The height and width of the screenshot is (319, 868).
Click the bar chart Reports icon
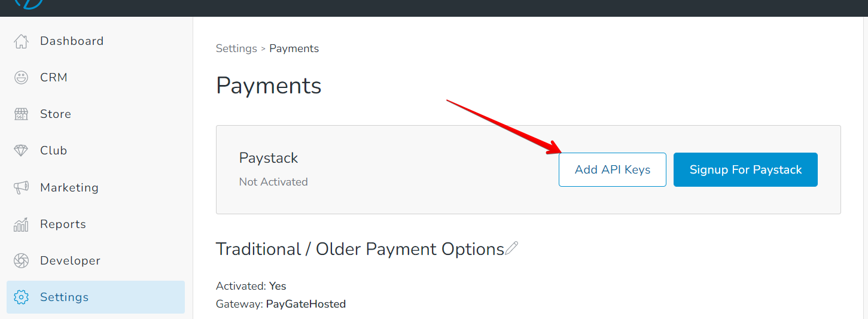coord(21,224)
